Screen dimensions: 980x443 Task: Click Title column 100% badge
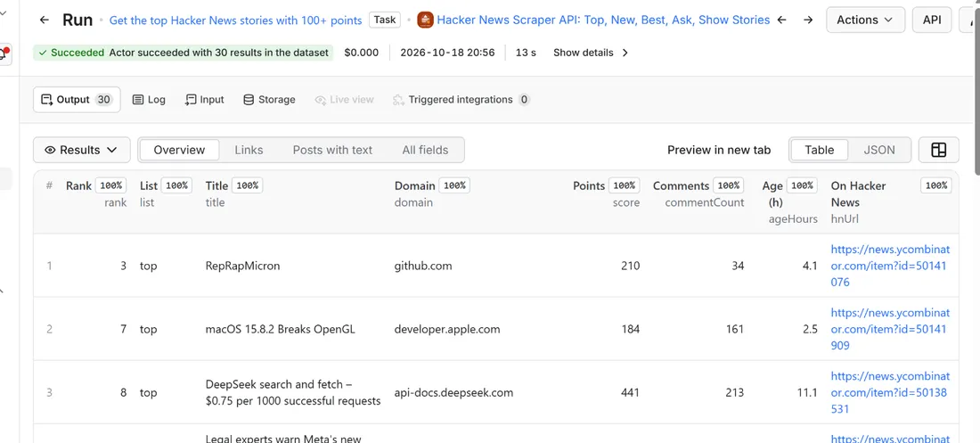(x=248, y=185)
